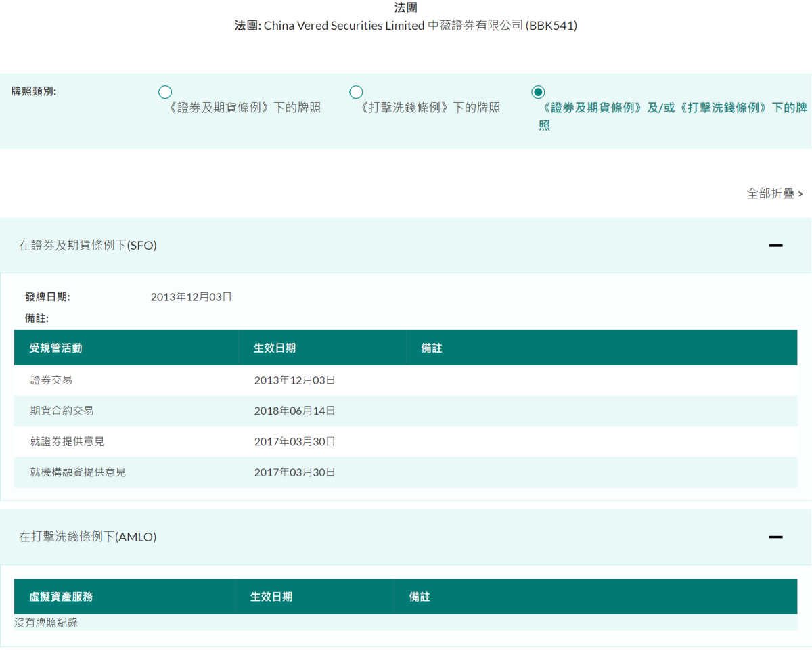Collapse the AMLO section using its minus icon
The image size is (812, 655).
774,537
